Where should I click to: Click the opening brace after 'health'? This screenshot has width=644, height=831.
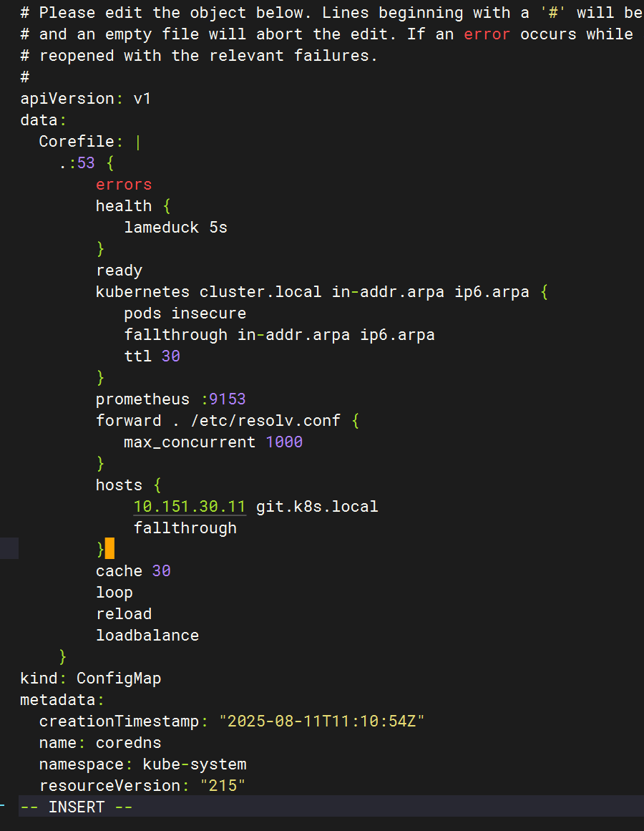point(167,205)
